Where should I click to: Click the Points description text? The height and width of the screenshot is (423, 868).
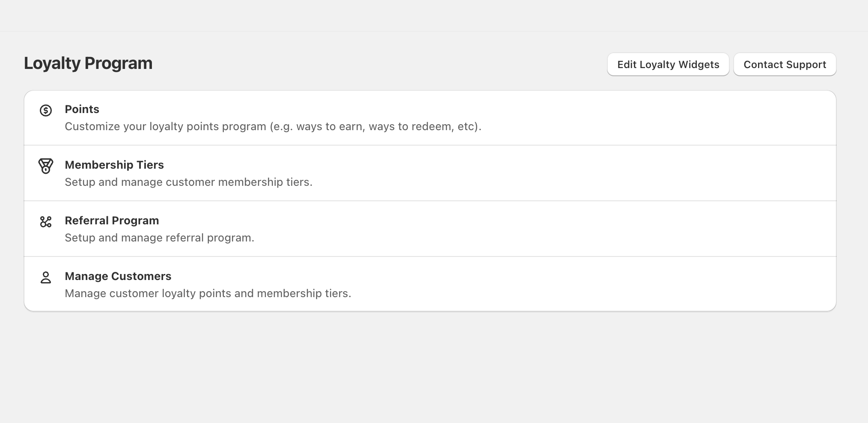pos(273,126)
